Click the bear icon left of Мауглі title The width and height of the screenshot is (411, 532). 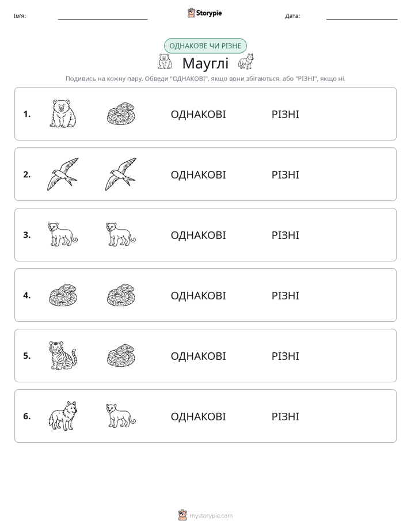[x=165, y=62]
